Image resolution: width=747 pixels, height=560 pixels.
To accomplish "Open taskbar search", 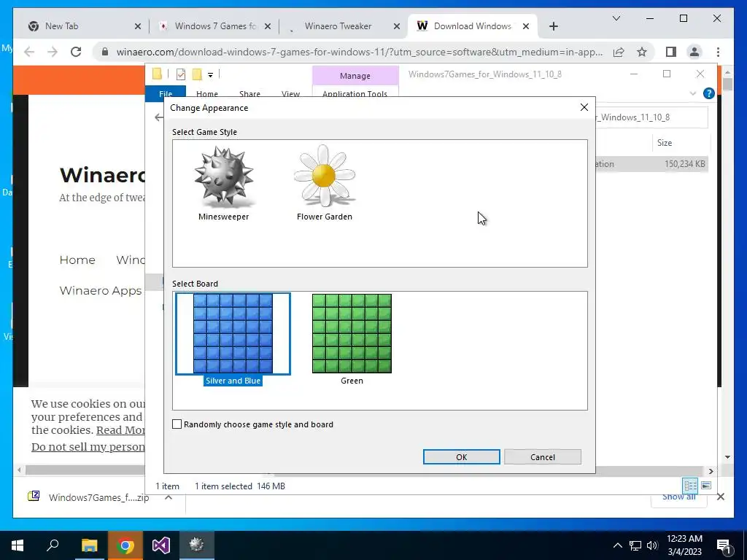I will [x=53, y=545].
